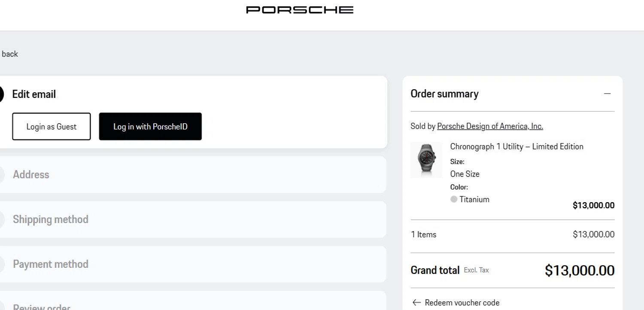The image size is (644, 310).
Task: Click product name Chronograph 1 Utility – Limited Edition
Action: click(516, 147)
